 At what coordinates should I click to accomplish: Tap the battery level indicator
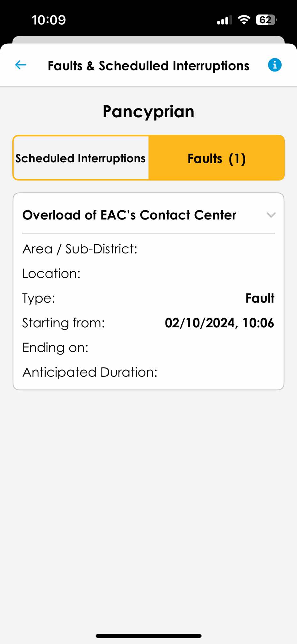(x=266, y=20)
